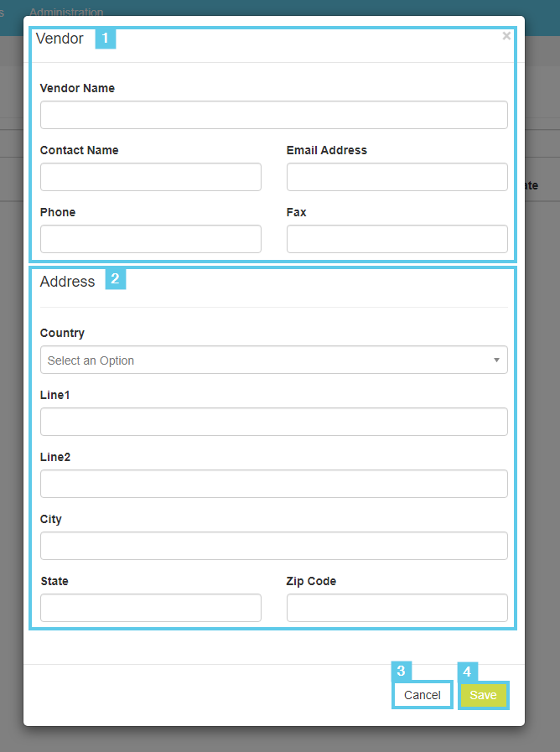Viewport: 560px width, 752px height.
Task: Select the Fax text field
Action: [397, 239]
